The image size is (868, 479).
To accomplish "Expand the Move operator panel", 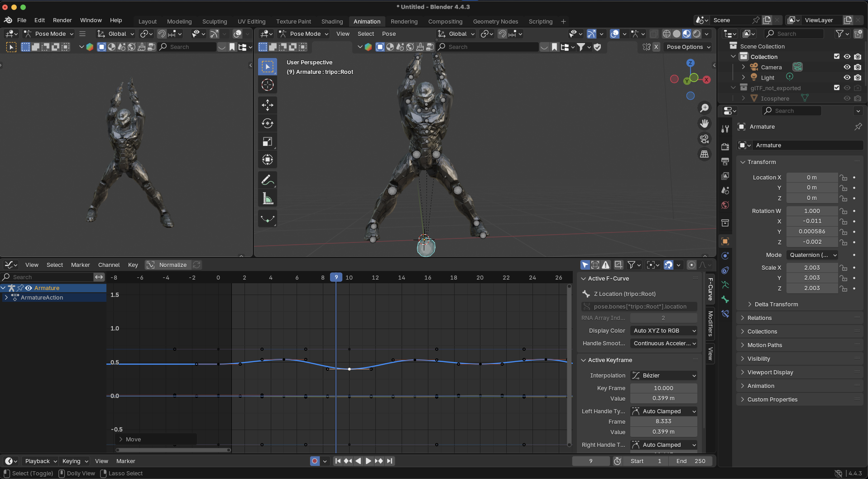I will 156,439.
